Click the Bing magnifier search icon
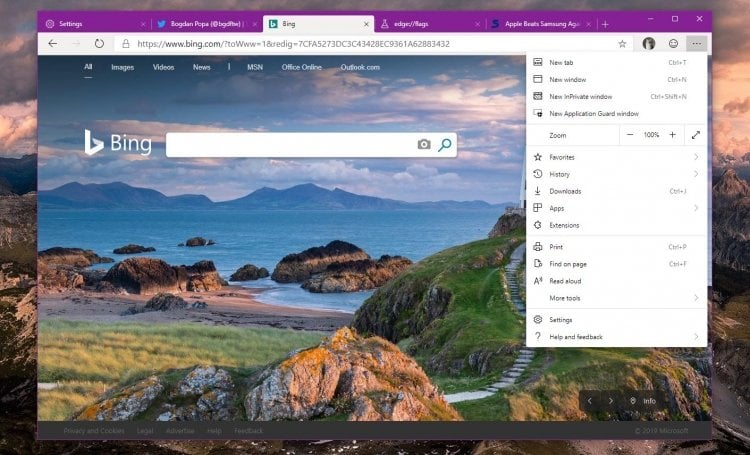This screenshot has height=455, width=750. coord(445,144)
